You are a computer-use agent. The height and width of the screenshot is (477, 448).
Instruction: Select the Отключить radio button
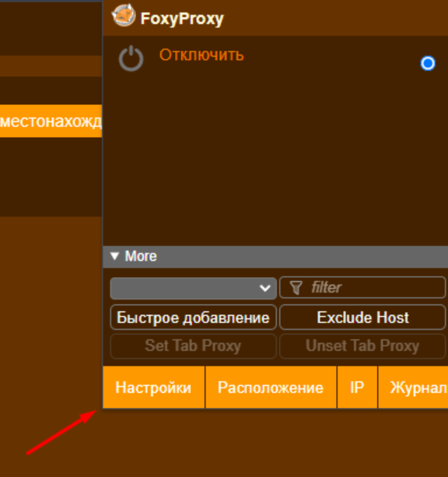click(x=428, y=63)
